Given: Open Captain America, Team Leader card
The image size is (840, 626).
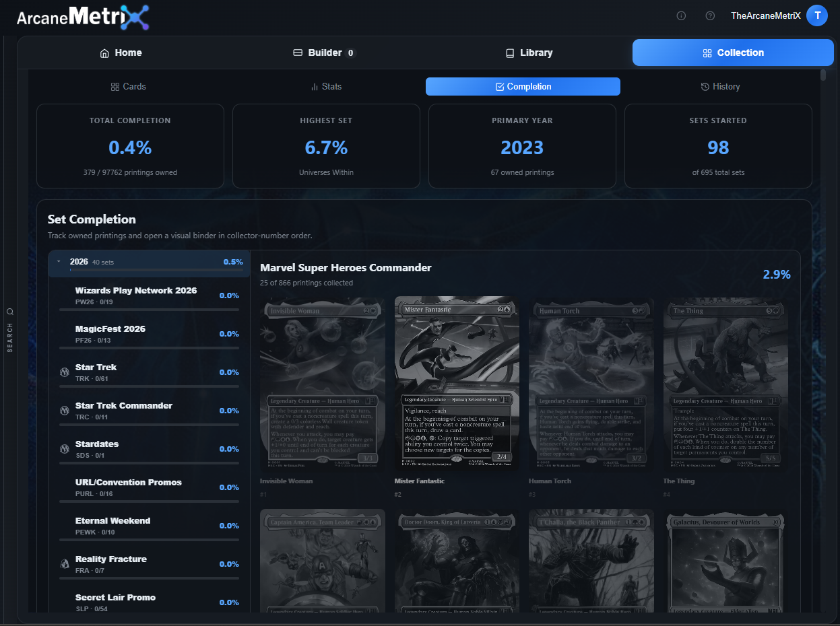Looking at the screenshot, I should pyautogui.click(x=323, y=561).
